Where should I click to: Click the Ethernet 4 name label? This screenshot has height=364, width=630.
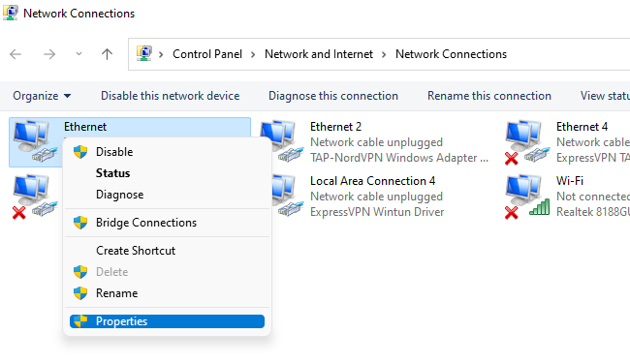coord(582,127)
